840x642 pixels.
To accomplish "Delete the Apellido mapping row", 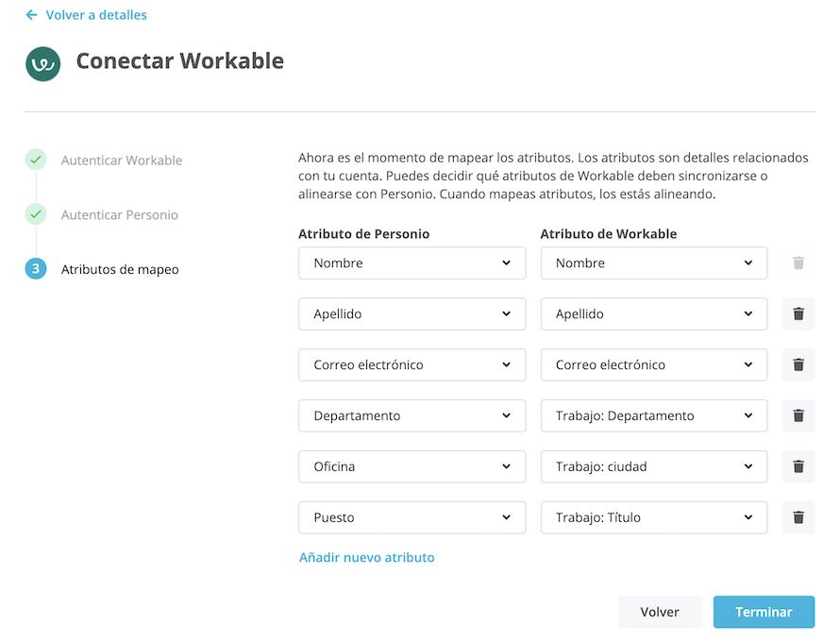I will pos(798,313).
